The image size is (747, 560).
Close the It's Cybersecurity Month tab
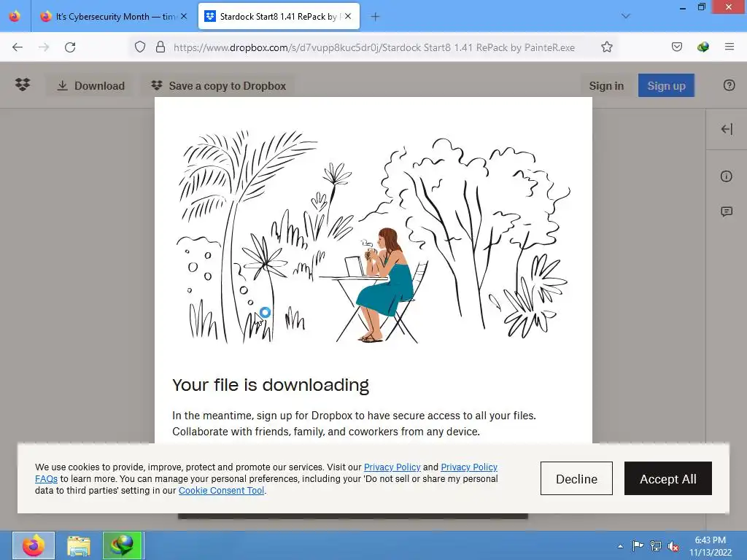point(184,17)
